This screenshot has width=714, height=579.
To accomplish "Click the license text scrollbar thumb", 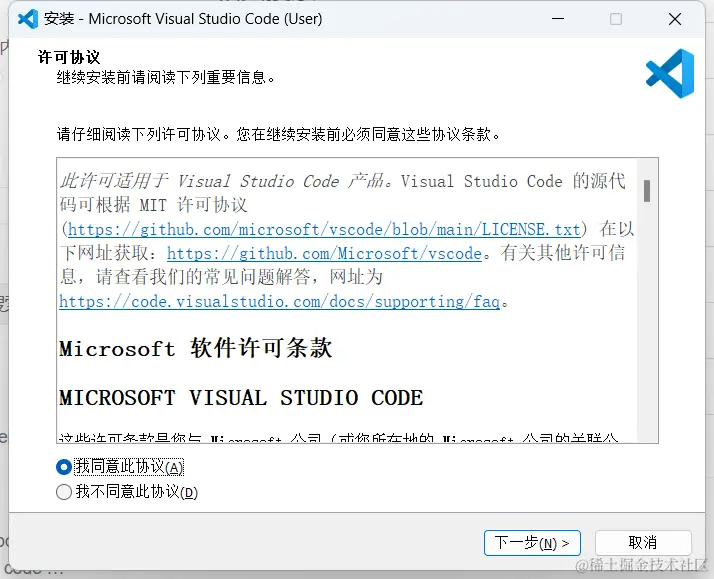I will pyautogui.click(x=647, y=191).
